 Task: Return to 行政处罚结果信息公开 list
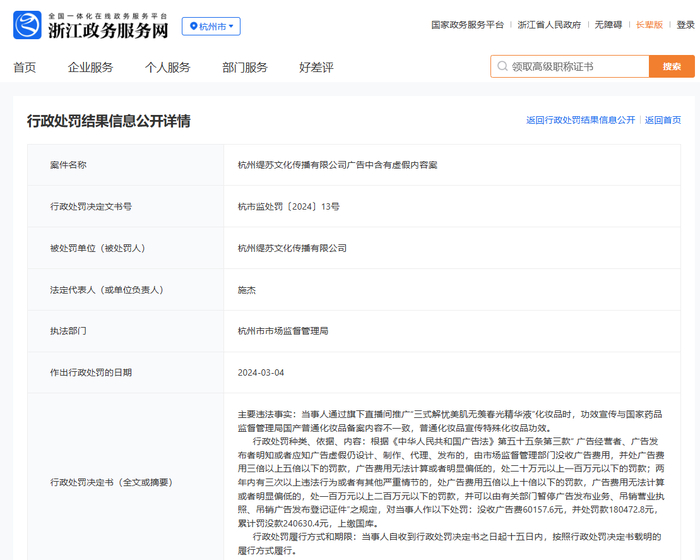click(x=580, y=120)
